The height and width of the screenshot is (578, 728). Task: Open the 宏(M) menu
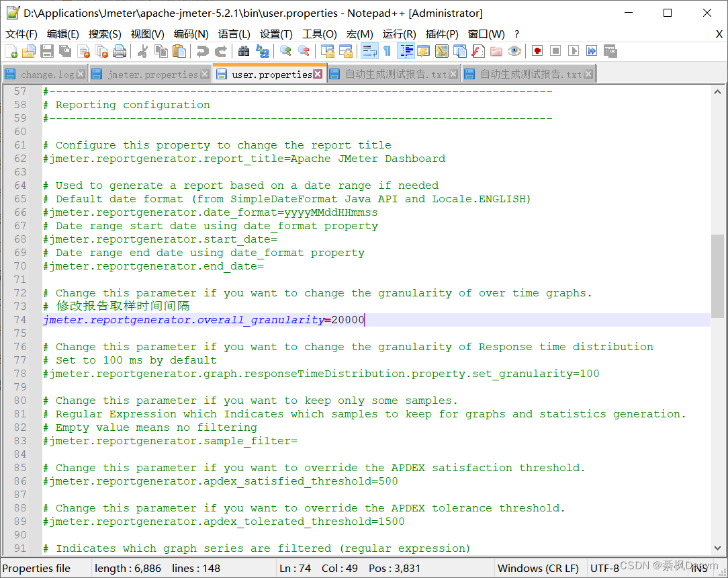pyautogui.click(x=360, y=34)
